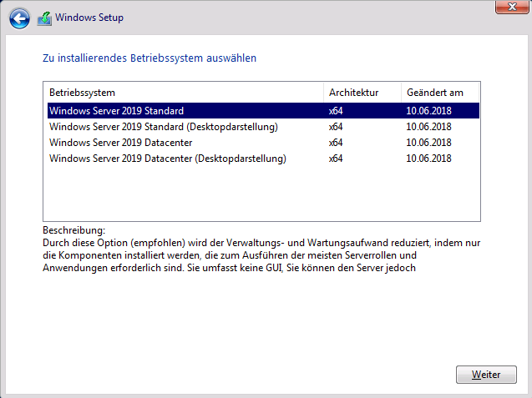Select Windows Server 2019 Standard entry

point(116,110)
